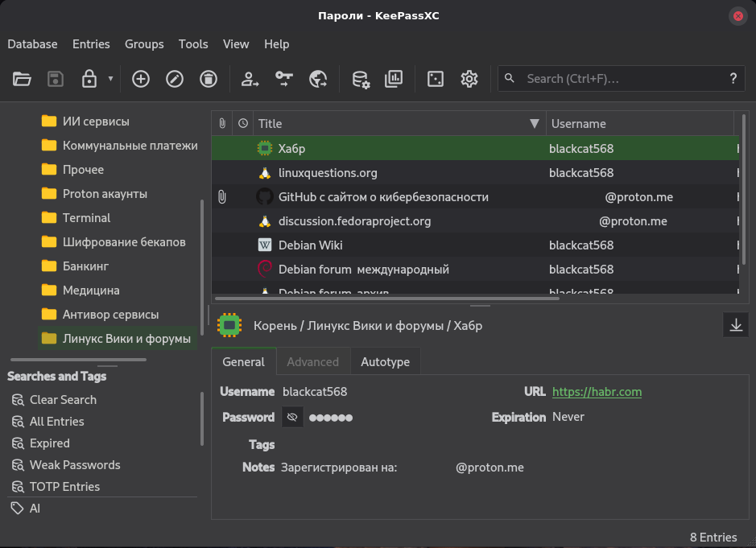Delete the selected entry with trash icon
The height and width of the screenshot is (548, 756).
pos(209,79)
